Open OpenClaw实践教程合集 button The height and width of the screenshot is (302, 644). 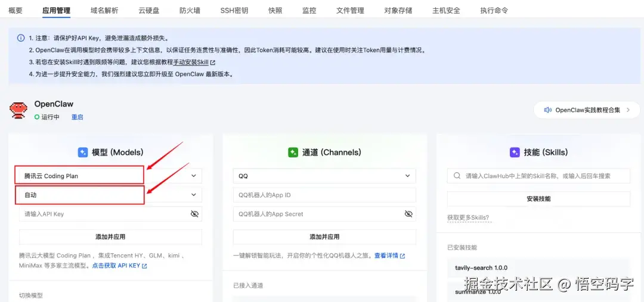point(587,110)
